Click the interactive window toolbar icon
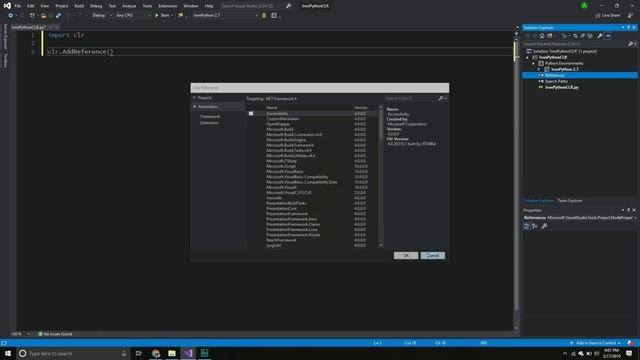The width and height of the screenshot is (640, 360). pos(274,16)
